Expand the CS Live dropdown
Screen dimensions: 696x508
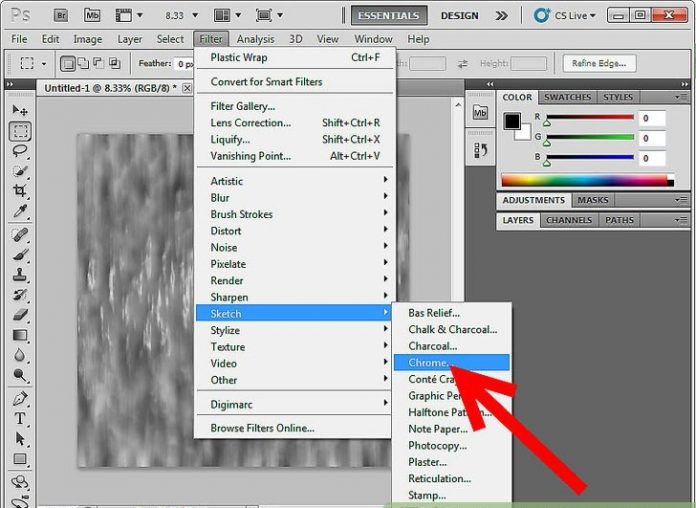click(x=568, y=15)
